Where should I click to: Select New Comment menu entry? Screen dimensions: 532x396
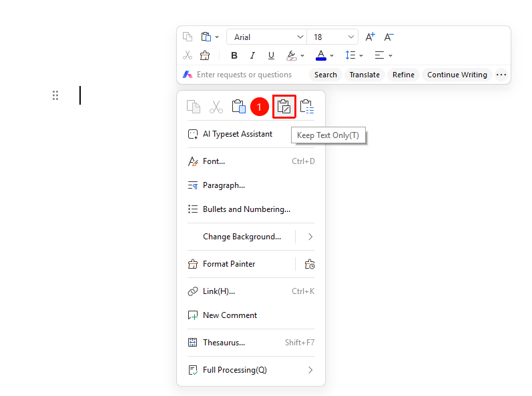pyautogui.click(x=251, y=315)
